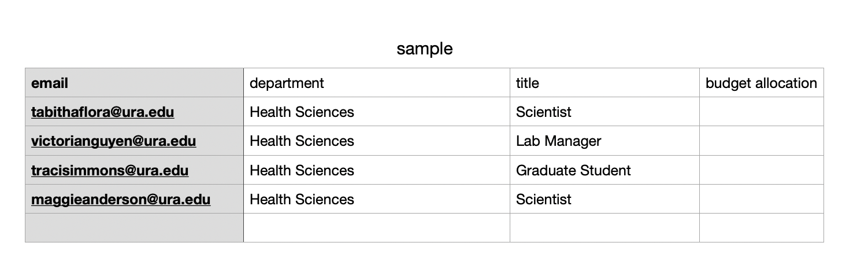Select Health Sciences cell in tabithaflora row
The width and height of the screenshot is (868, 272).
[x=377, y=112]
